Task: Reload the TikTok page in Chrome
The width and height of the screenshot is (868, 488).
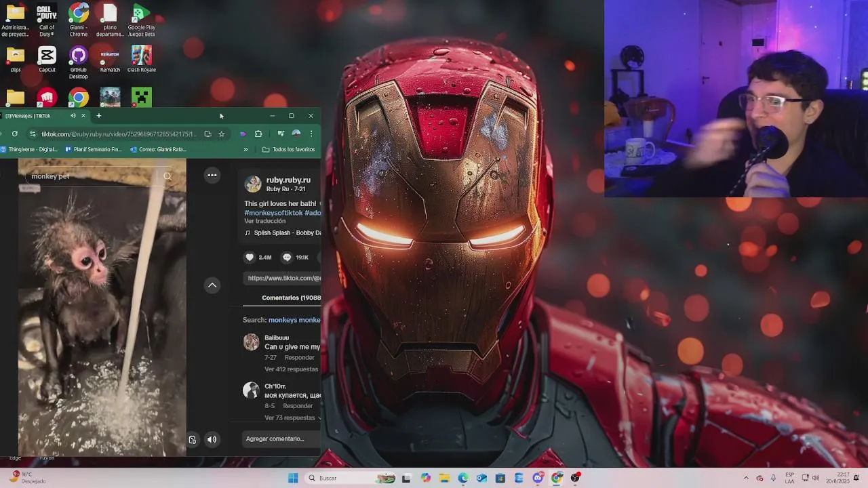Action: click(14, 134)
